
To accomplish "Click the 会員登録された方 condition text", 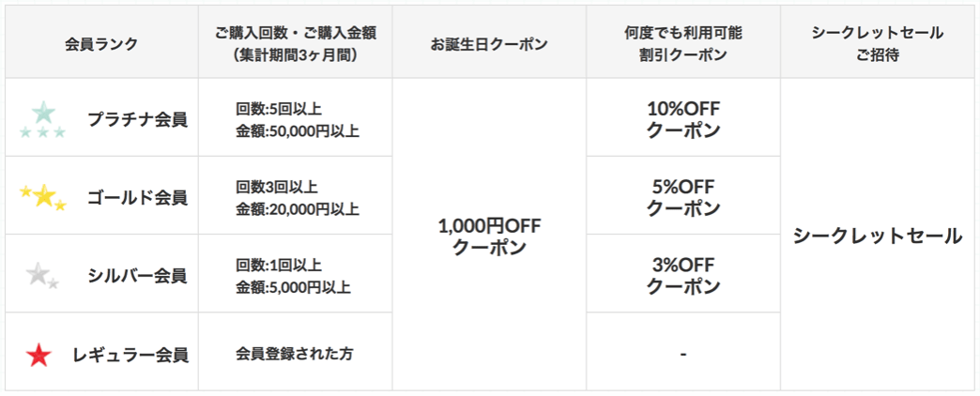I will [x=295, y=354].
